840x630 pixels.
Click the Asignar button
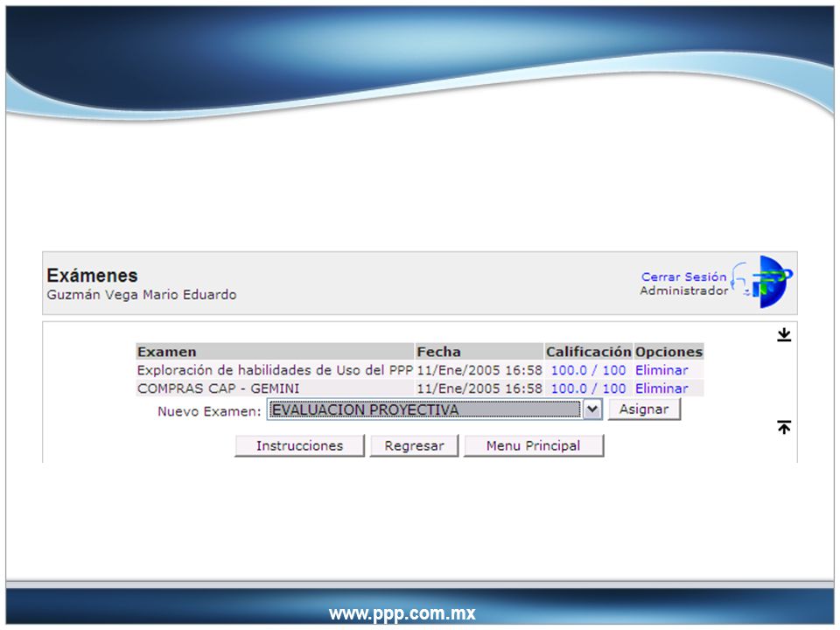644,409
